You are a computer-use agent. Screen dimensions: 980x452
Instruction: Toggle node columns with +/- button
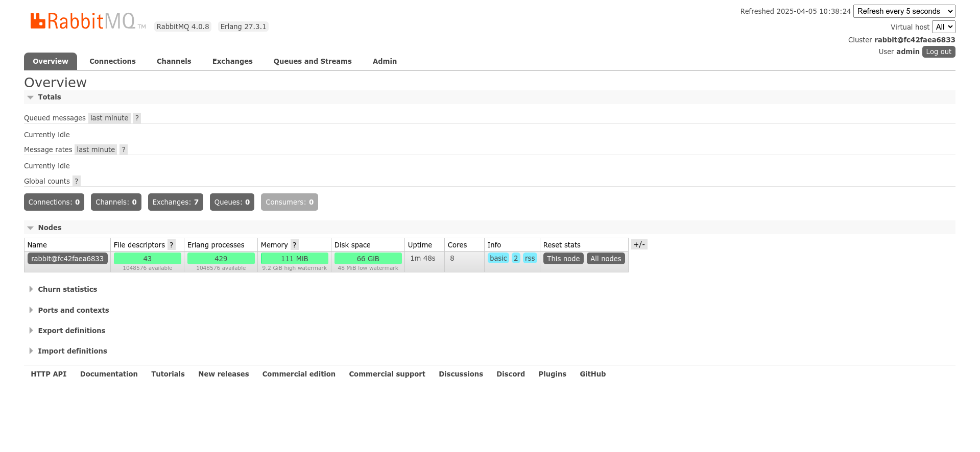point(639,245)
